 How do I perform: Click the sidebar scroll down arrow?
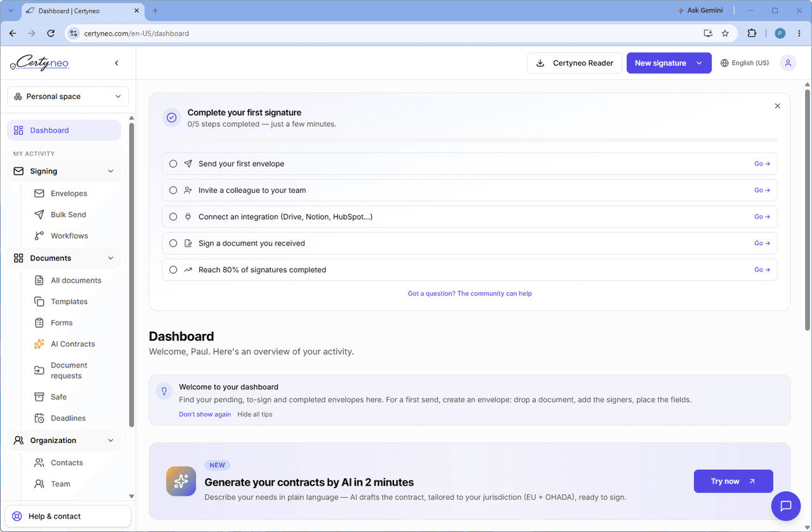(x=131, y=496)
